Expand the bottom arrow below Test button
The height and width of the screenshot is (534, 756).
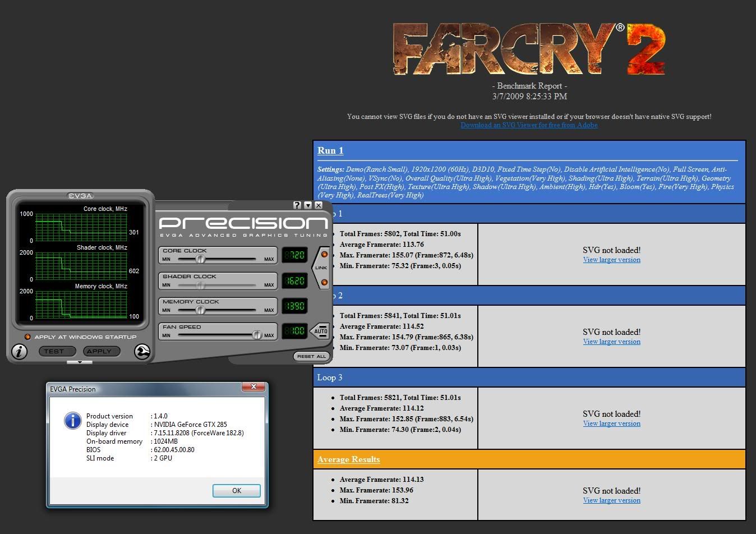click(x=80, y=362)
